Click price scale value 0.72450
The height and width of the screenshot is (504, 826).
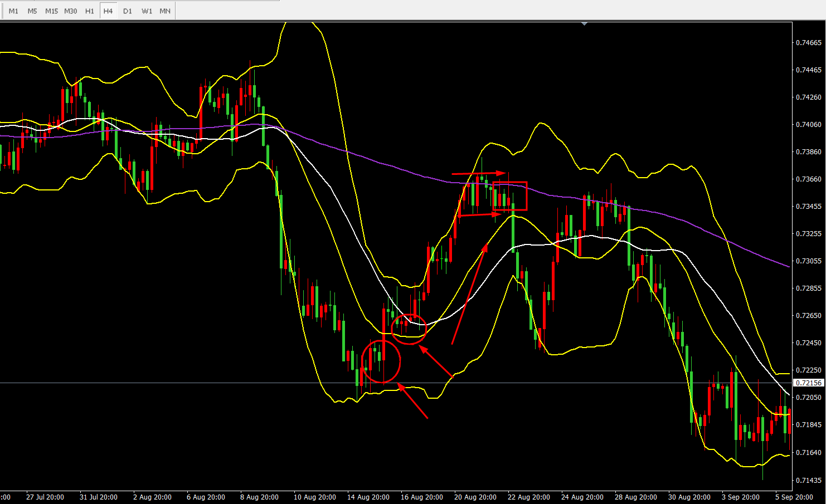[808, 342]
